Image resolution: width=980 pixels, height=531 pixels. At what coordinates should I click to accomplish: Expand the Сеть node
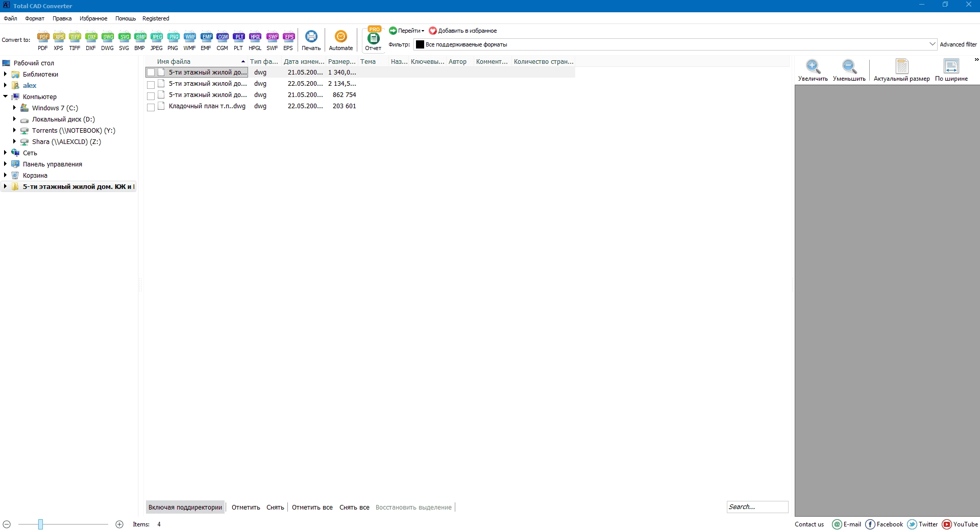(x=5, y=153)
